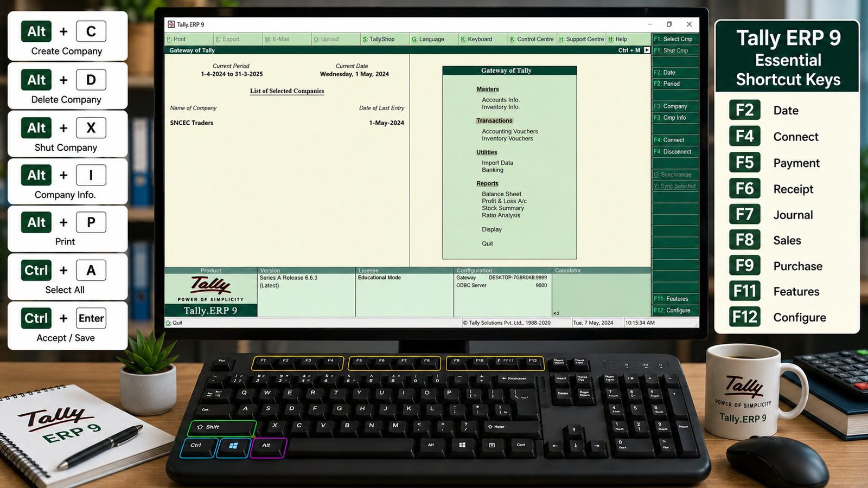Click the F3: Cmp Info button
This screenshot has height=488, width=868.
click(675, 118)
